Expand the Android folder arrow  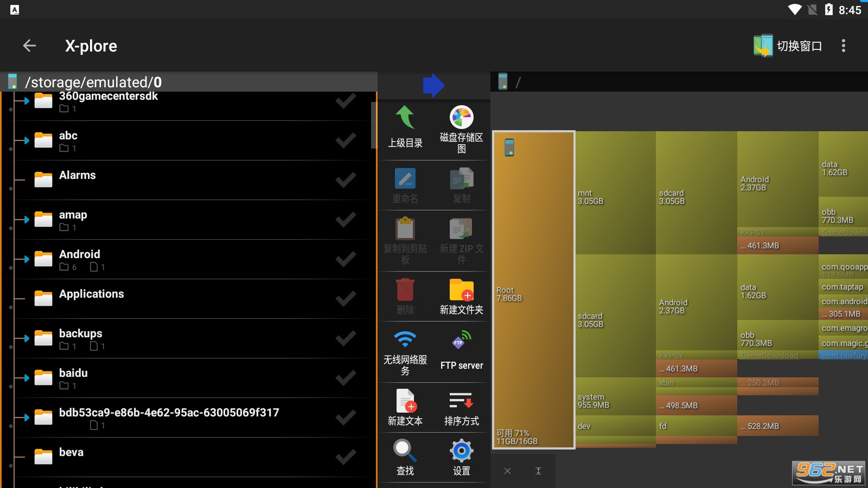[x=26, y=259]
